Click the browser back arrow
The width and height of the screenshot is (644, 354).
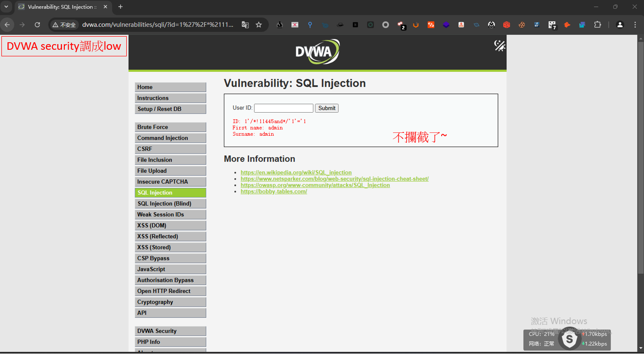[x=7, y=25]
